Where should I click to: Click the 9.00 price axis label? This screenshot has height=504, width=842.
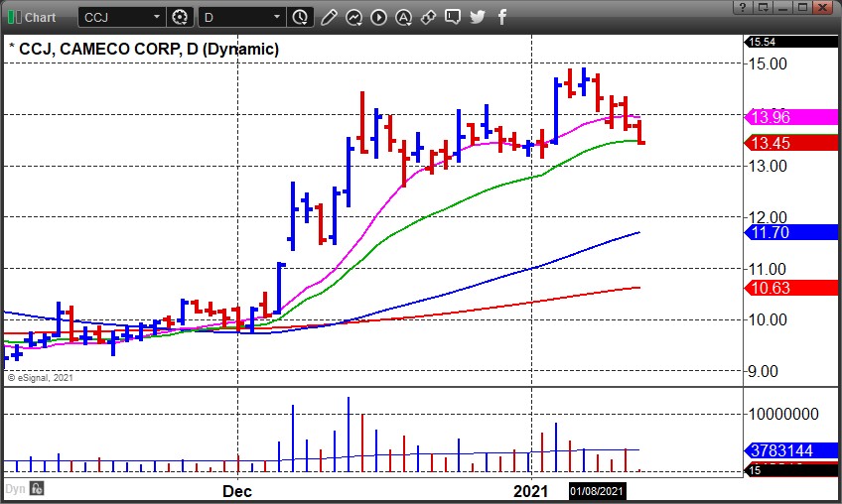763,371
